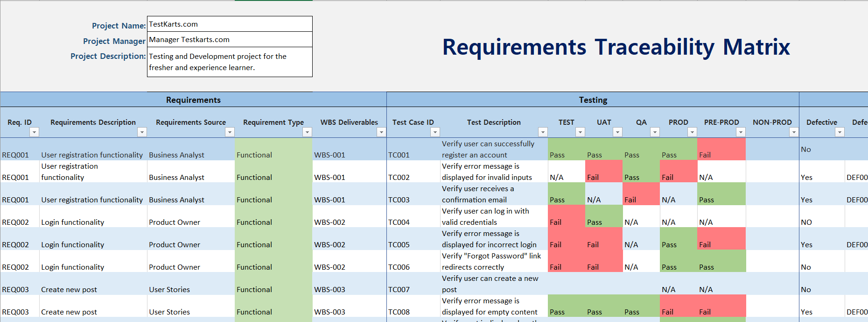The height and width of the screenshot is (322, 868).
Task: Select 'Verify user can log in with valid credentials'
Action: [494, 216]
